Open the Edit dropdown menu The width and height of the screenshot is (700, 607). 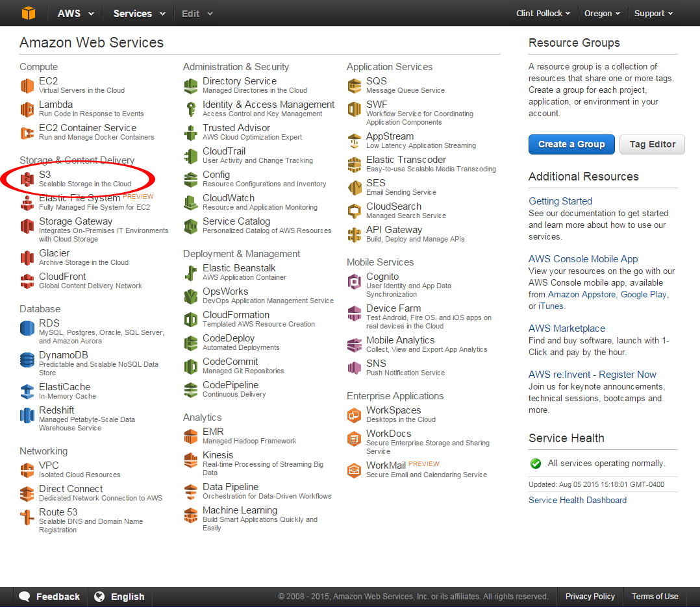pyautogui.click(x=197, y=14)
